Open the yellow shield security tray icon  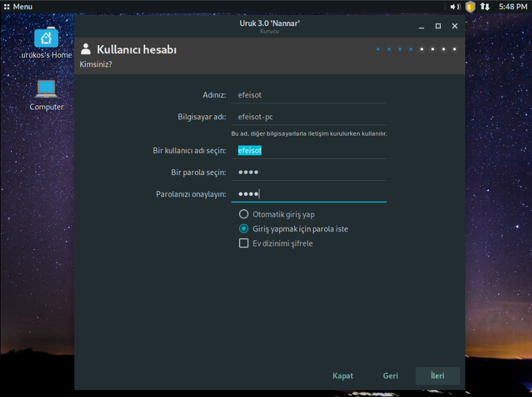coord(471,6)
